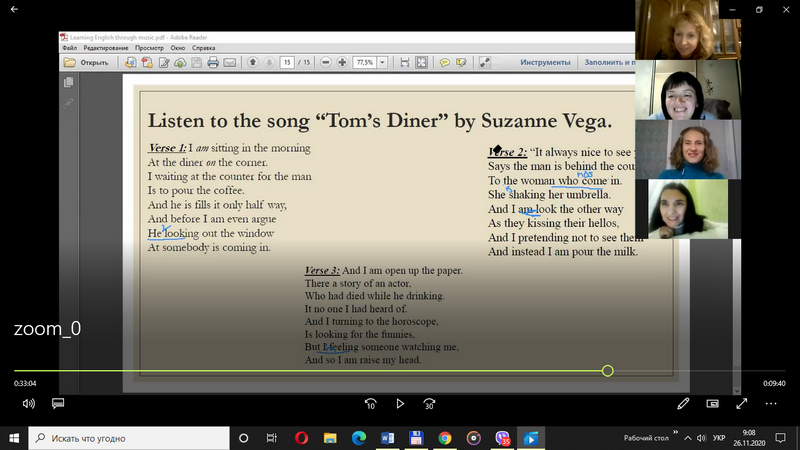Open the Windows Start menu

click(x=14, y=438)
